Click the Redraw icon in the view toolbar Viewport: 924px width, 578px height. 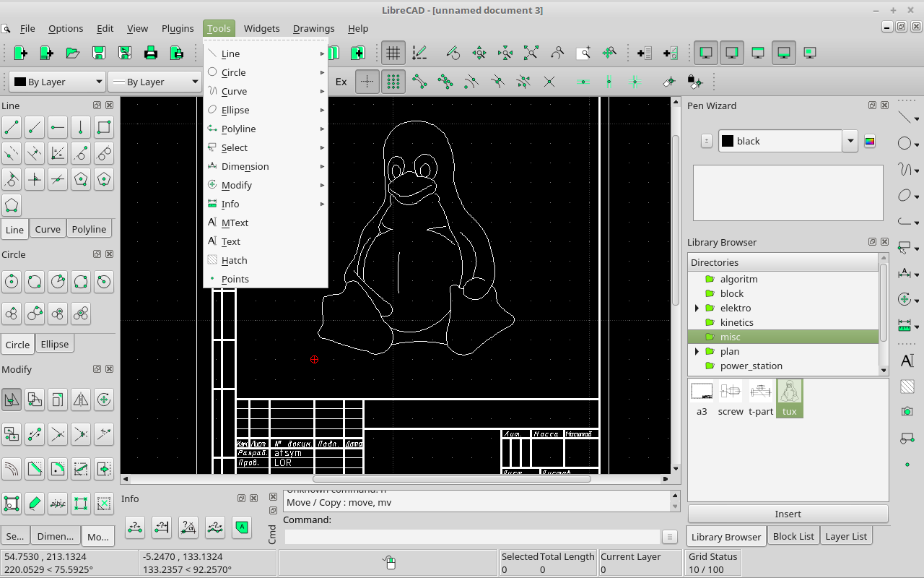pyautogui.click(x=453, y=53)
